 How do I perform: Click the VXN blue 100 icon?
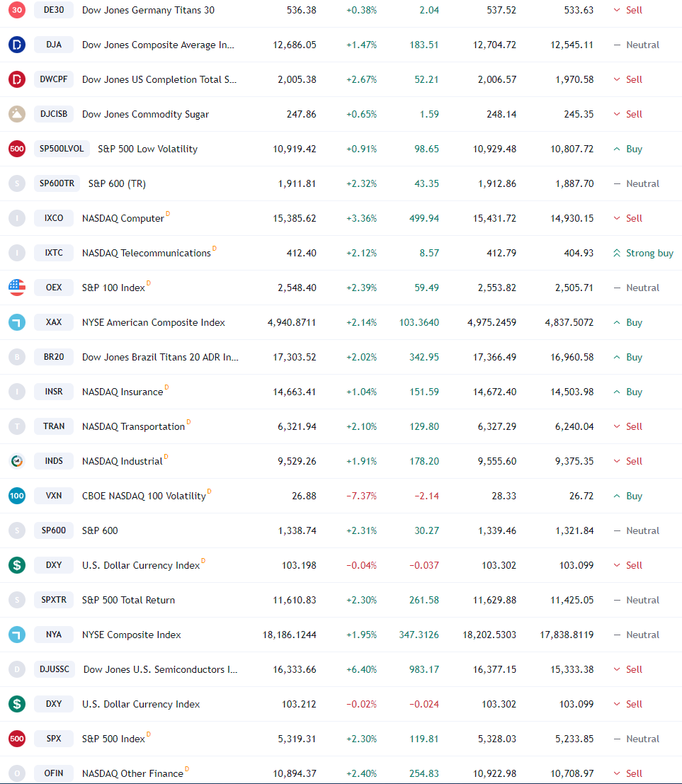point(17,496)
